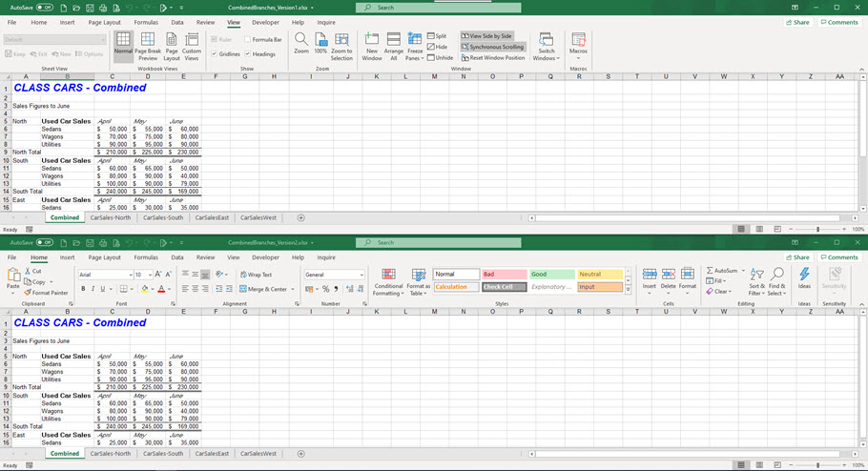Click Zoom to Selection icon

pos(341,45)
